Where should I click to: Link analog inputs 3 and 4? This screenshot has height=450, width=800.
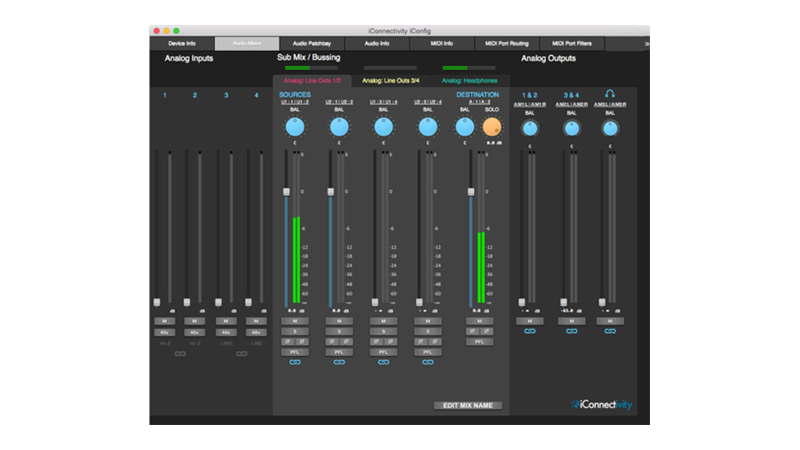[x=241, y=354]
